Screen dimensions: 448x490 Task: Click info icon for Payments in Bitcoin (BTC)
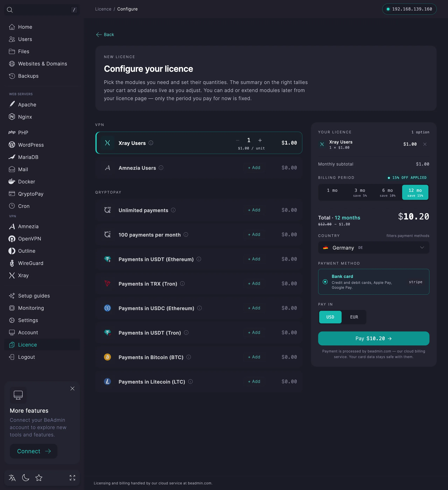[x=189, y=357]
